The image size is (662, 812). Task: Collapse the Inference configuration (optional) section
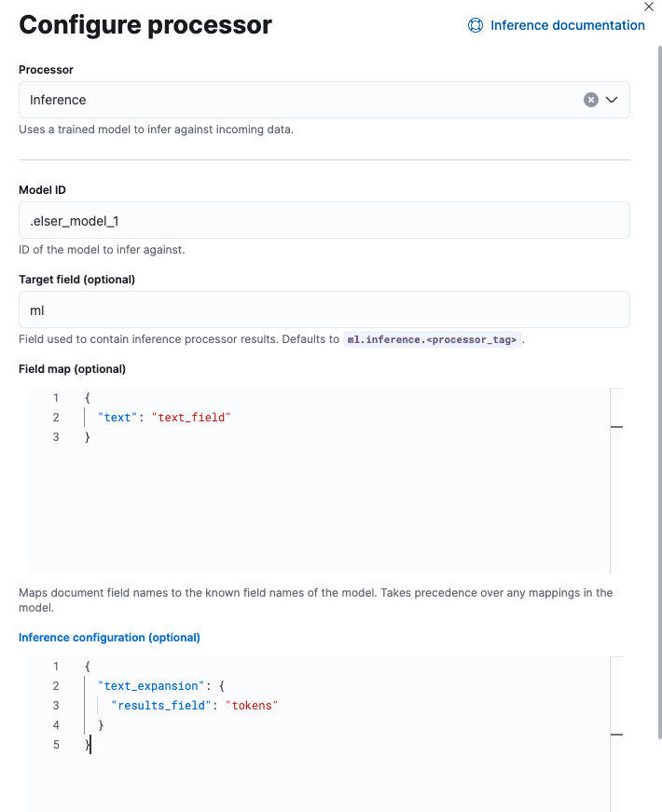[x=109, y=637]
